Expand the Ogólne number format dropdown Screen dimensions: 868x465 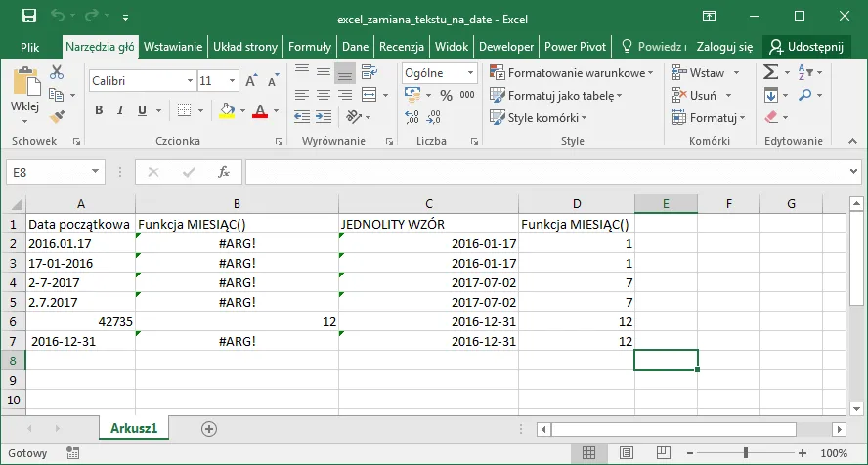(470, 73)
